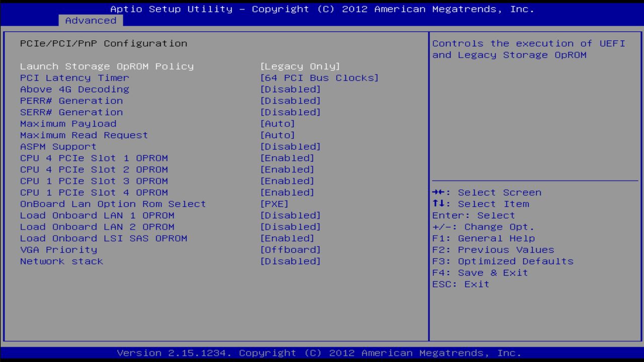Select the Maximum Read Request label
This screenshot has width=644, height=362.
[x=84, y=135]
